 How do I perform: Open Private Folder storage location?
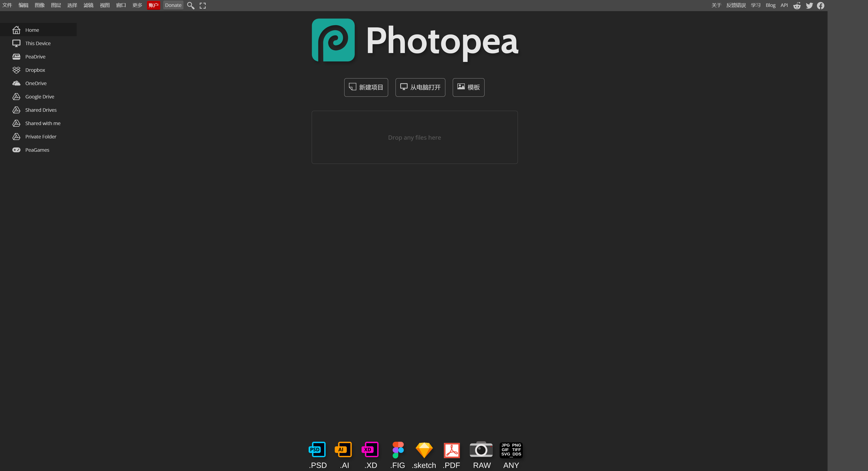[x=40, y=136]
